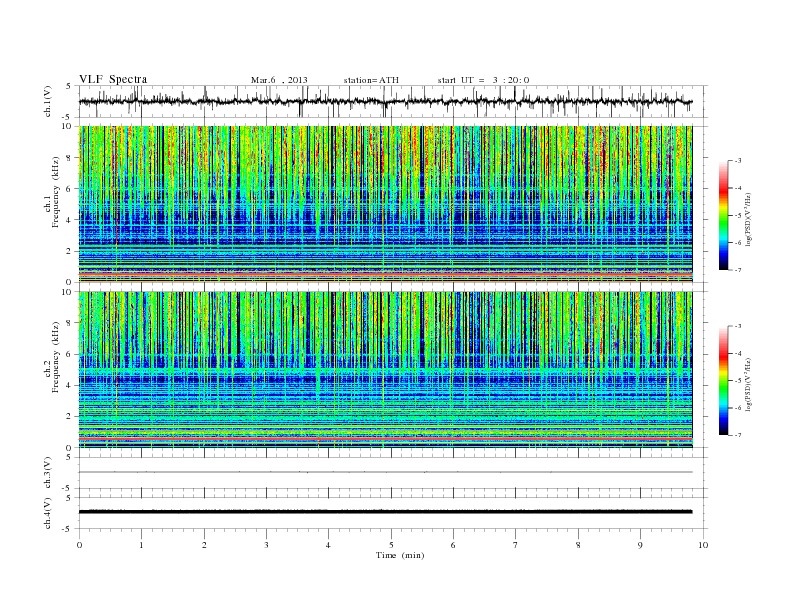Click the "8" kHz tick of ch.1 spectrogram
The image size is (792, 612).
[70, 158]
